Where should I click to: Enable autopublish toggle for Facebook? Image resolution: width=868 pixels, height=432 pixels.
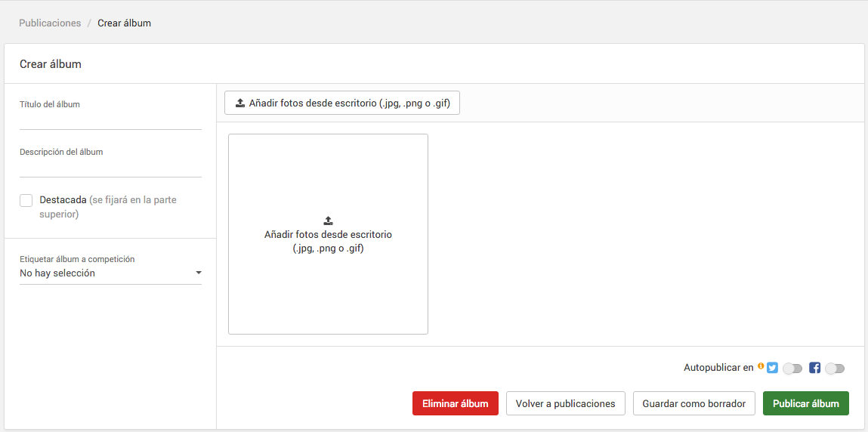pyautogui.click(x=835, y=369)
